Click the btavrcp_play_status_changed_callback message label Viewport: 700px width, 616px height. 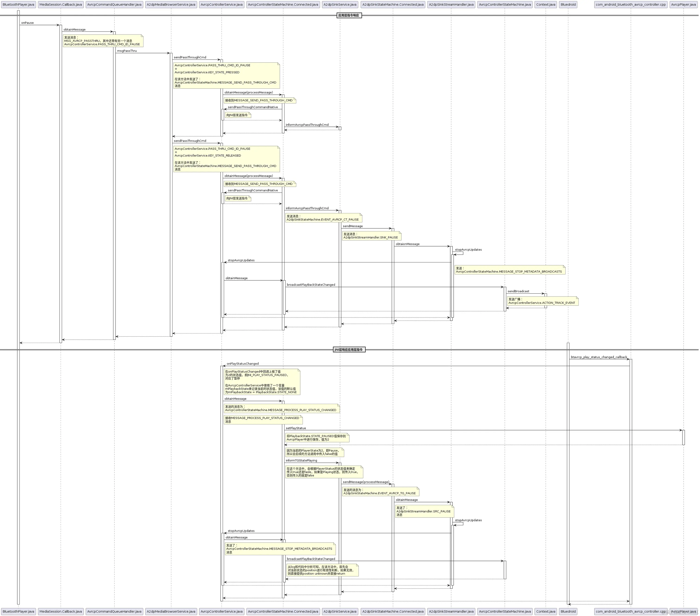[x=599, y=357]
